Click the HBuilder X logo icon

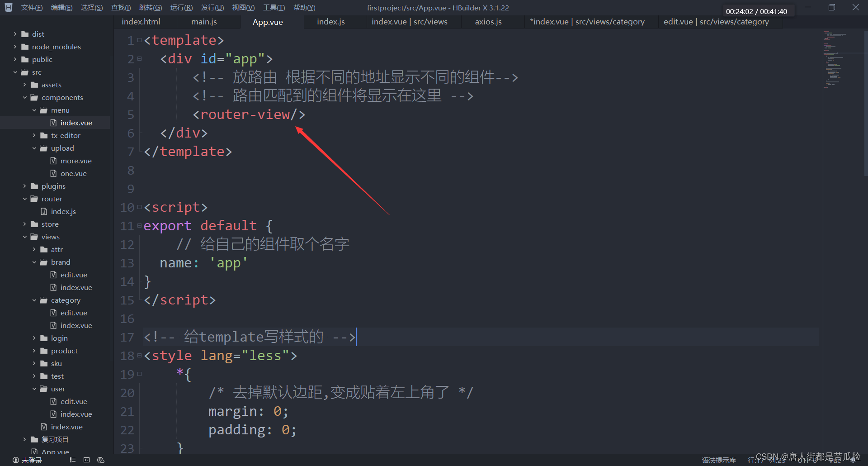pos(9,8)
